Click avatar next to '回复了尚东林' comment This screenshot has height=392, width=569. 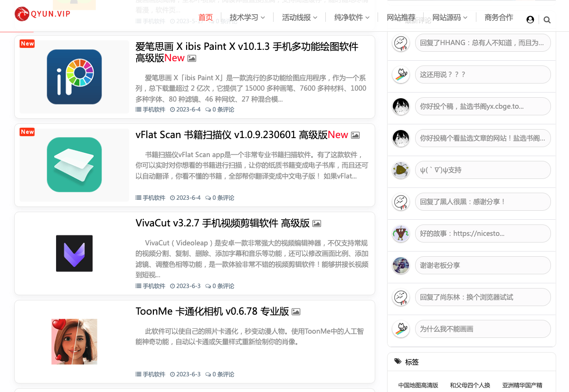[x=401, y=298]
